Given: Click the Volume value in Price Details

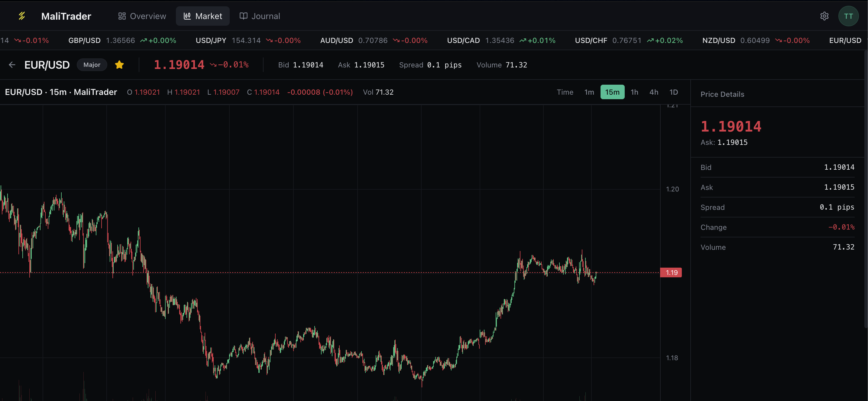Looking at the screenshot, I should click(x=844, y=247).
